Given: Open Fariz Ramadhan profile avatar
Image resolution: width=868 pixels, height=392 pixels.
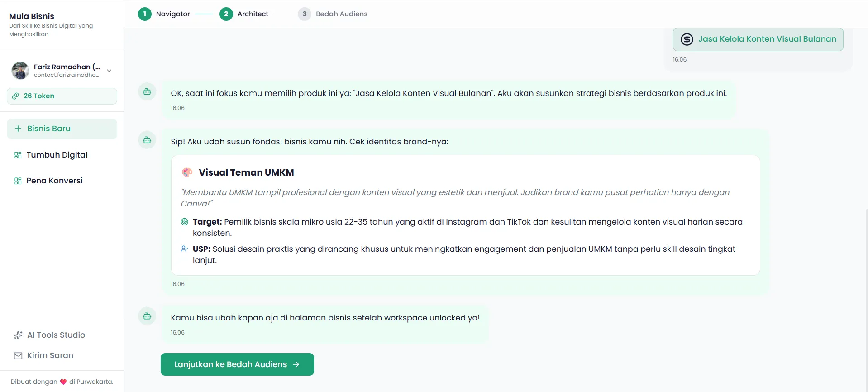Looking at the screenshot, I should point(20,71).
